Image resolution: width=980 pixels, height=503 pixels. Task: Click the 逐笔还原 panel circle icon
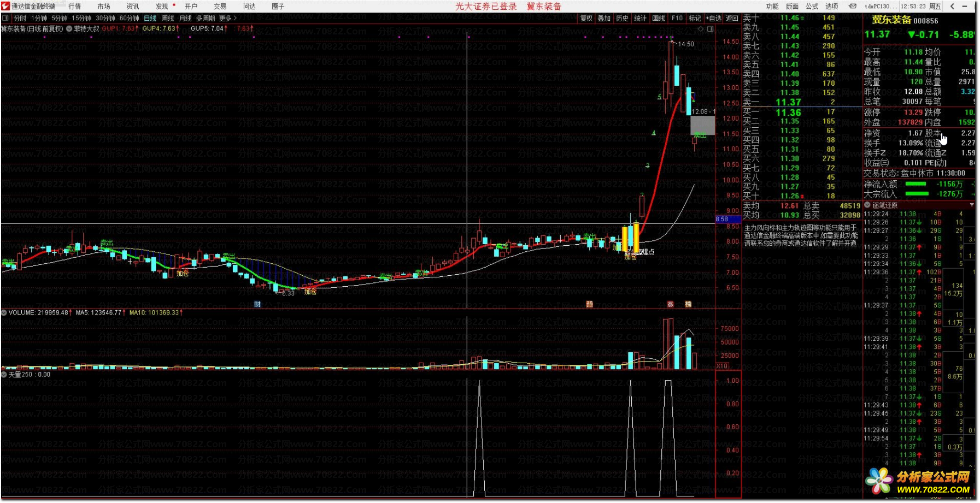click(x=867, y=205)
